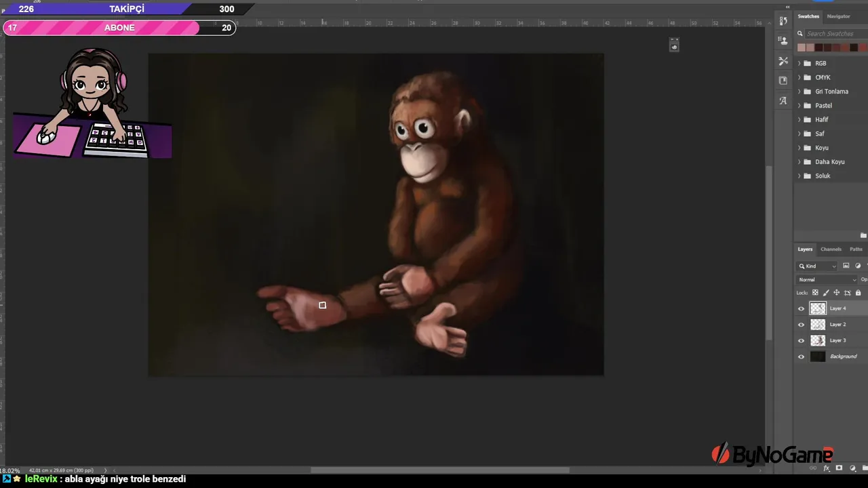Switch to the Layers tab
This screenshot has width=868, height=488.
click(805, 249)
